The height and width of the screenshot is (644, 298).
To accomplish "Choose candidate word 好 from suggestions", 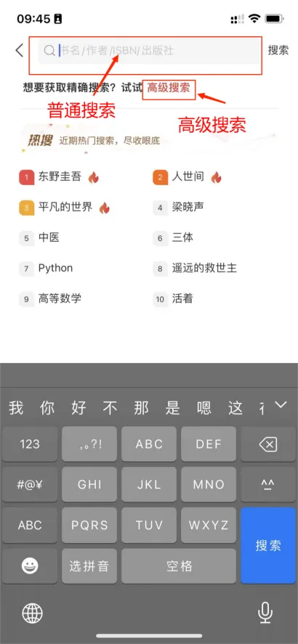I will coord(79,408).
